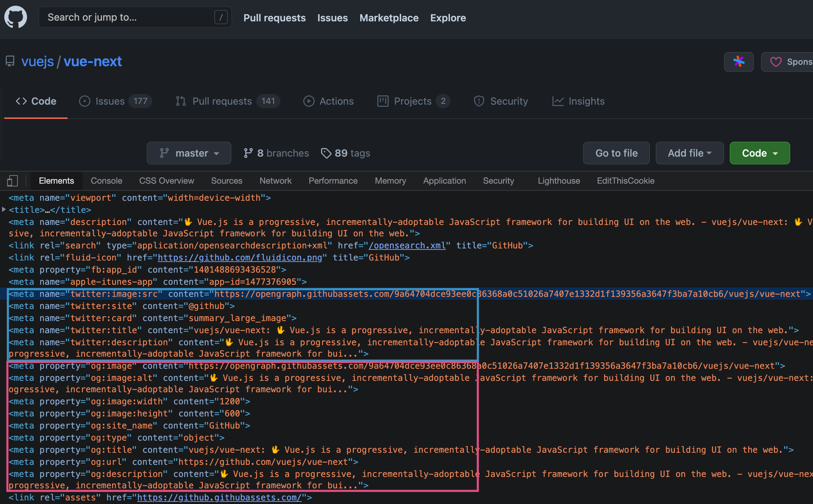The width and height of the screenshot is (813, 504).
Task: Switch to the Console tab in DevTools
Action: click(x=106, y=181)
